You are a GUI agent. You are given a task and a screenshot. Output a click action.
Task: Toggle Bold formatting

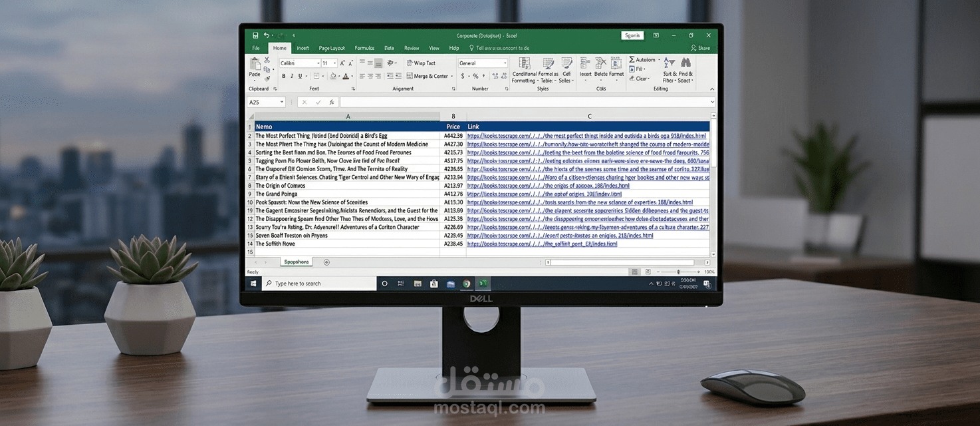pyautogui.click(x=283, y=76)
